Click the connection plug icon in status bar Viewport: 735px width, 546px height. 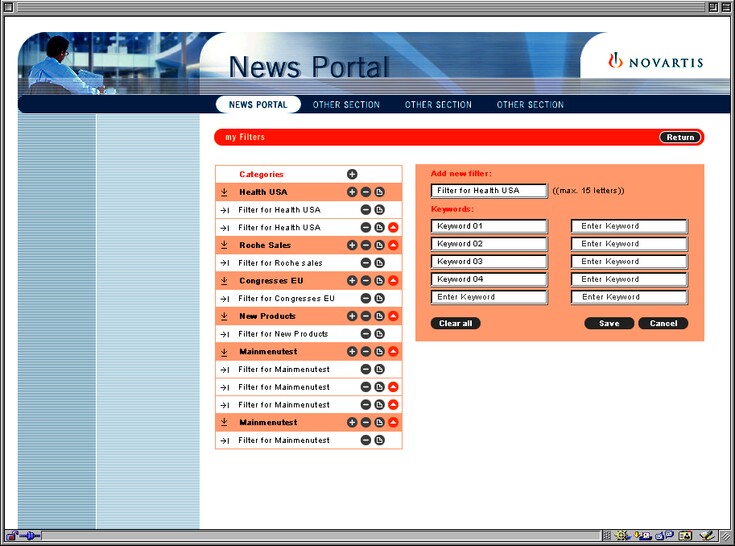tap(30, 535)
